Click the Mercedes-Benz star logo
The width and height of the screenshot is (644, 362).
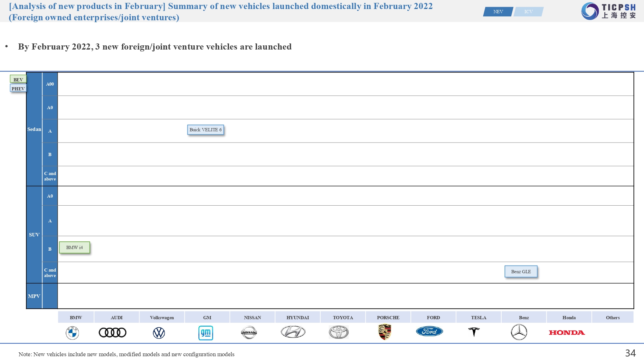coord(519,332)
